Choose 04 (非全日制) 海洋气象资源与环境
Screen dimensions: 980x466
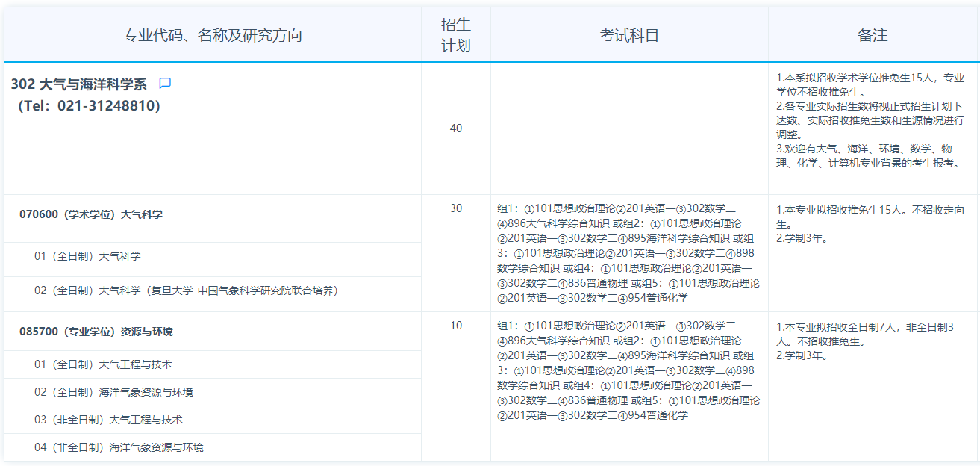[119, 447]
